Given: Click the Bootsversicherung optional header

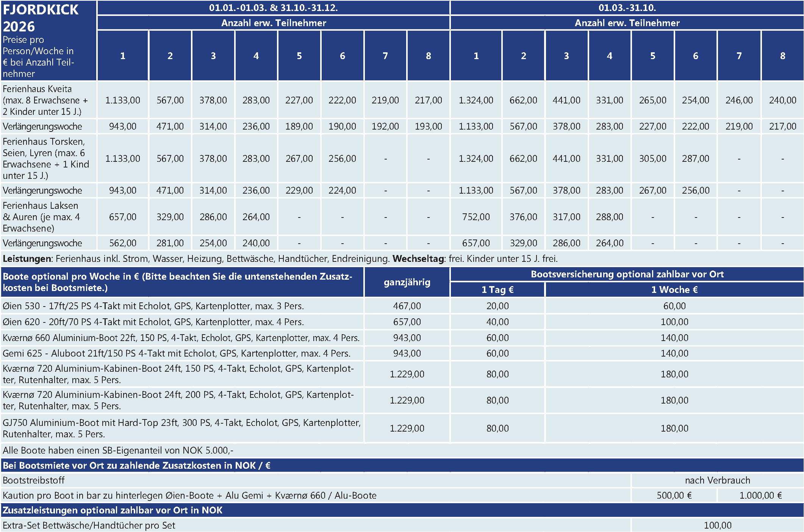Looking at the screenshot, I should coord(627,274).
